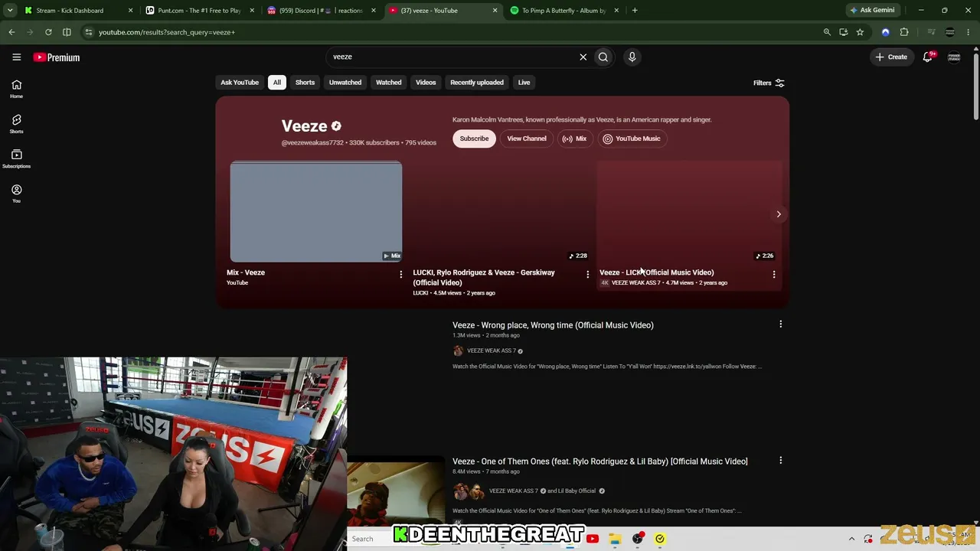The width and height of the screenshot is (980, 551).
Task: Show next videos in Veeze carousel
Action: 779,214
